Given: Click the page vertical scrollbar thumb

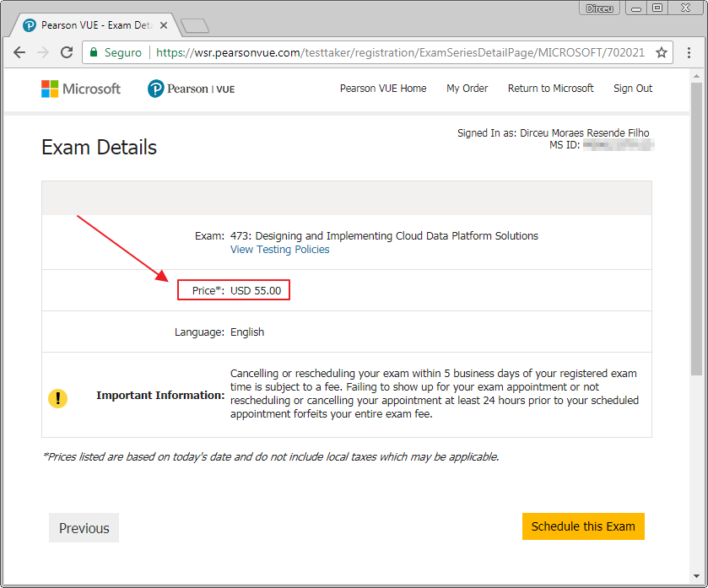Looking at the screenshot, I should [696, 228].
